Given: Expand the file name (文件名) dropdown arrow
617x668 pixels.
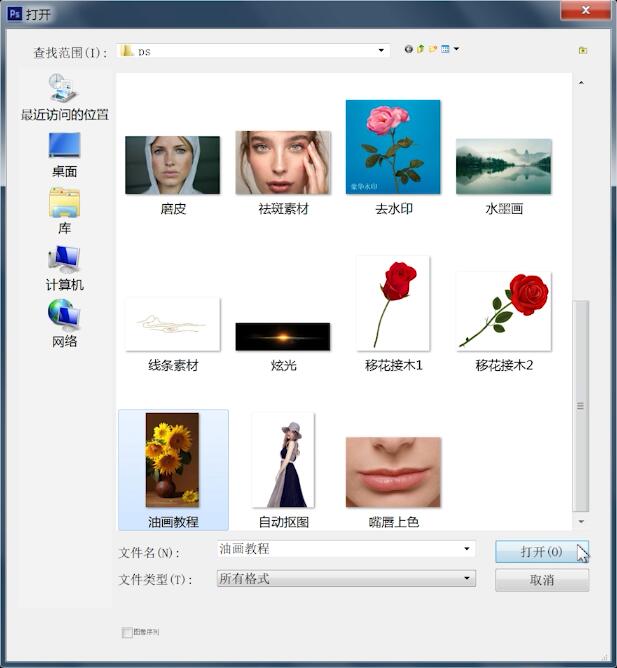Looking at the screenshot, I should (x=467, y=549).
